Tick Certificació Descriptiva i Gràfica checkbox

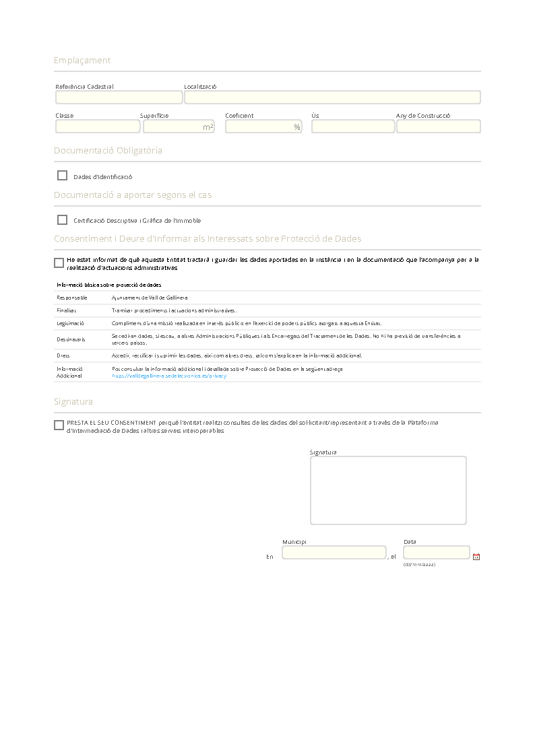tap(62, 220)
